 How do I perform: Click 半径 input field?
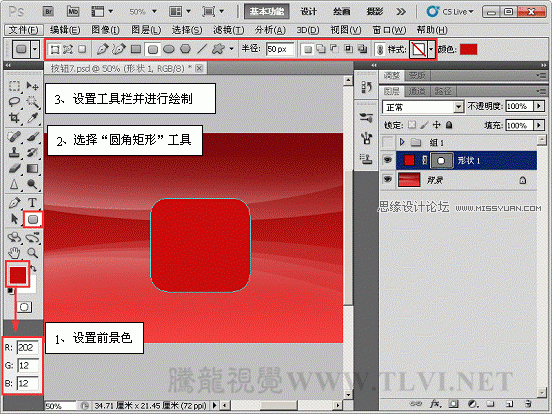coord(280,49)
